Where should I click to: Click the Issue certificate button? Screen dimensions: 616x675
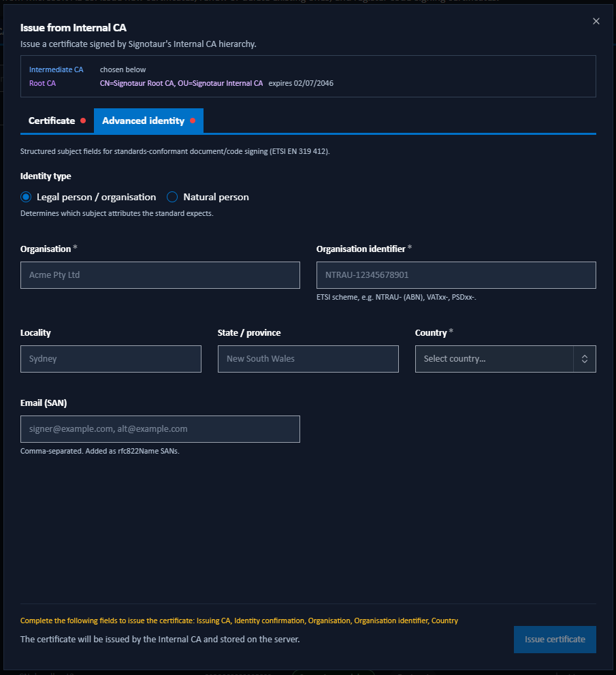point(555,640)
